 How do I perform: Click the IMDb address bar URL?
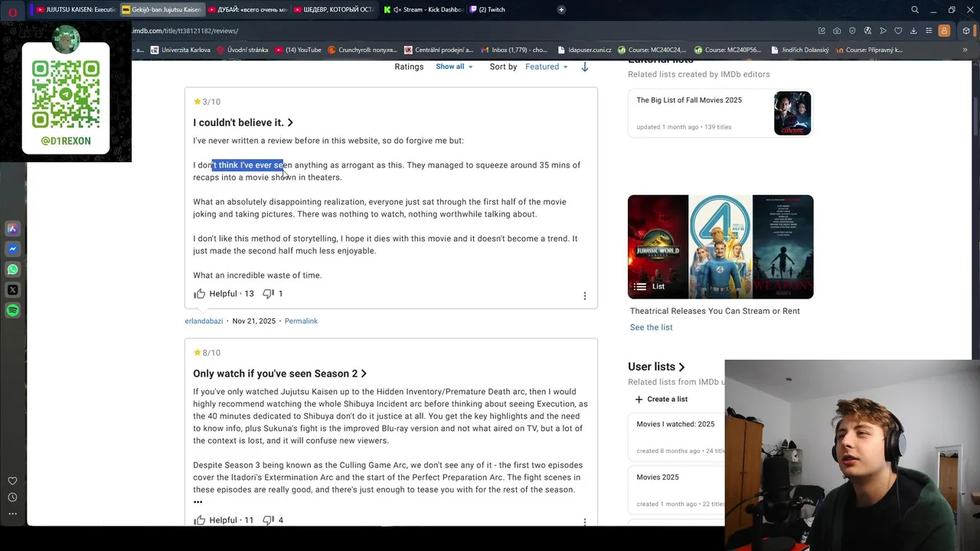tap(185, 31)
